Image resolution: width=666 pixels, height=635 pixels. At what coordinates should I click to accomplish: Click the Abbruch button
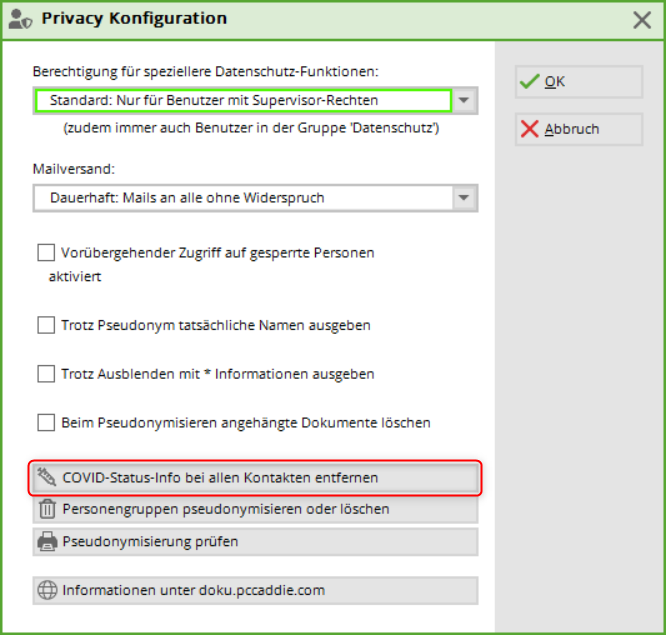[579, 129]
